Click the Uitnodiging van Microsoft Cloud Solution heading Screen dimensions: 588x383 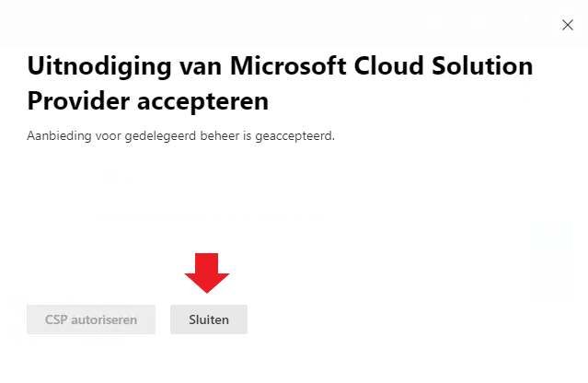coord(280,65)
